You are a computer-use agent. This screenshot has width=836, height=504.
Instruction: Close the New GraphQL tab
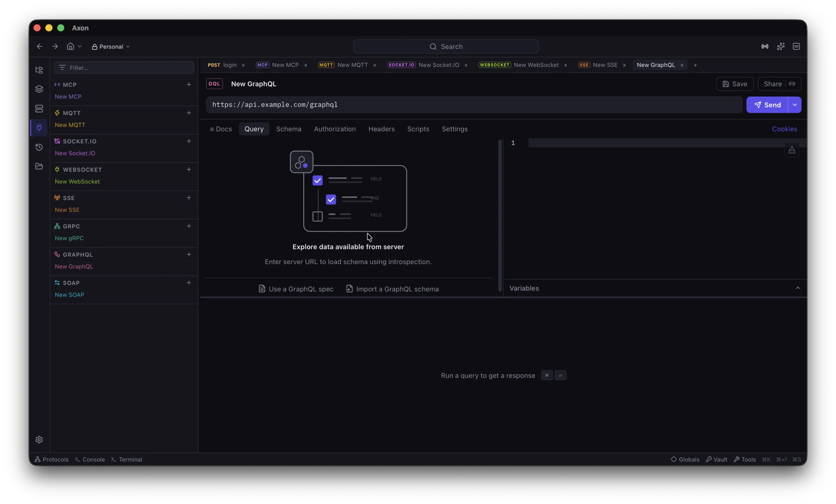pyautogui.click(x=682, y=65)
